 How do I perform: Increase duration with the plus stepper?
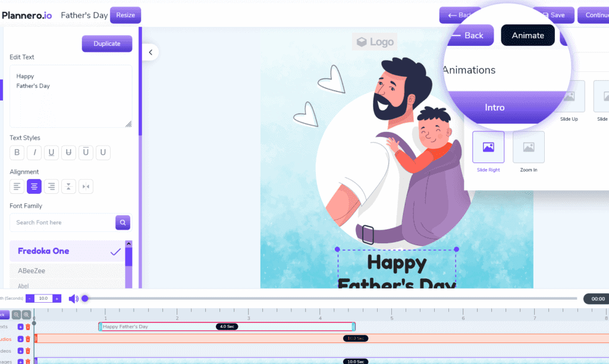[x=56, y=299]
